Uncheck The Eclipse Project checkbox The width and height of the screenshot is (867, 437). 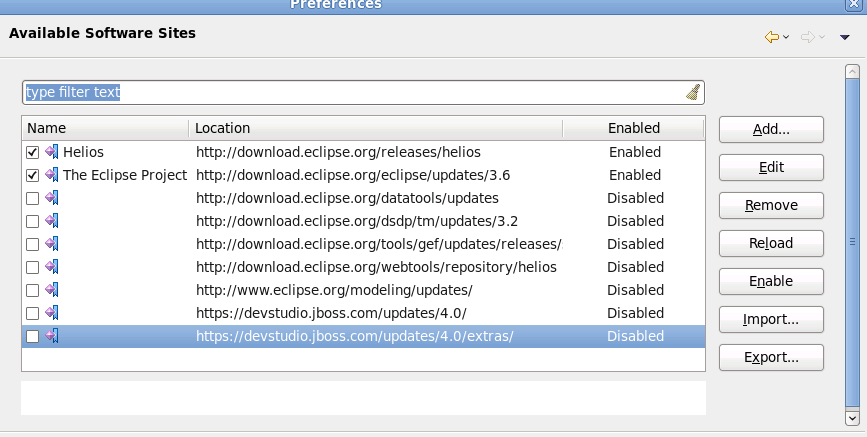[32, 175]
